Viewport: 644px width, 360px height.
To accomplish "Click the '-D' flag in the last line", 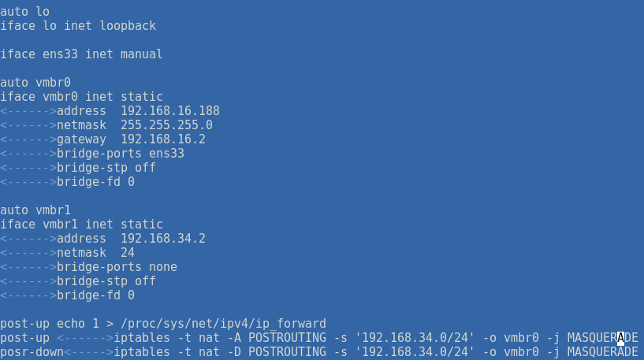I will 234,351.
